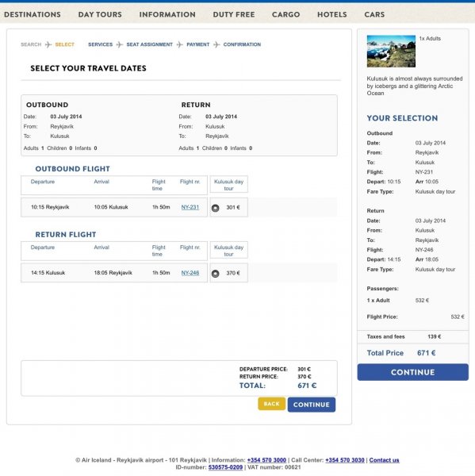Image resolution: width=475 pixels, height=476 pixels.
Task: Open the Duty Free section
Action: point(234,14)
